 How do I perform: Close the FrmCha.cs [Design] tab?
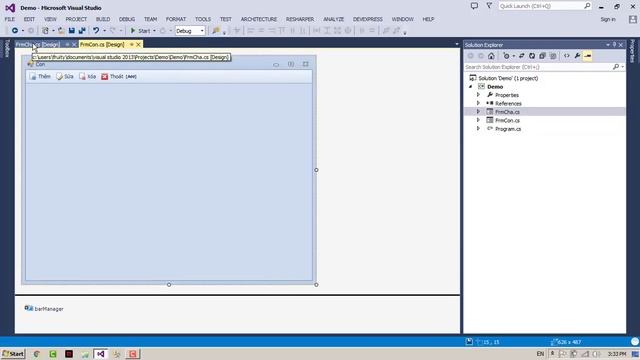click(74, 44)
